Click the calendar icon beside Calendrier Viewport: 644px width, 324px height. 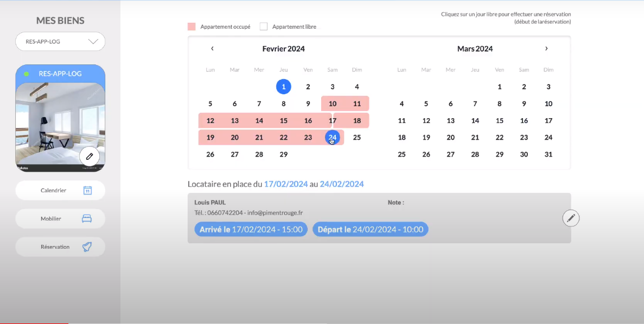(87, 190)
